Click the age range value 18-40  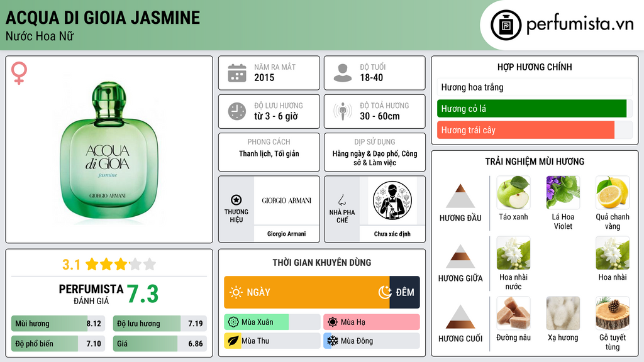click(371, 77)
